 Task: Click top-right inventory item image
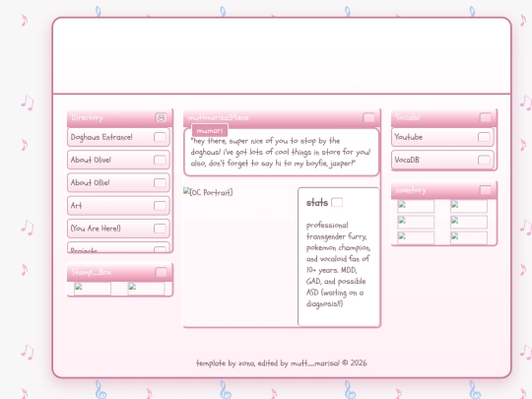(469, 206)
